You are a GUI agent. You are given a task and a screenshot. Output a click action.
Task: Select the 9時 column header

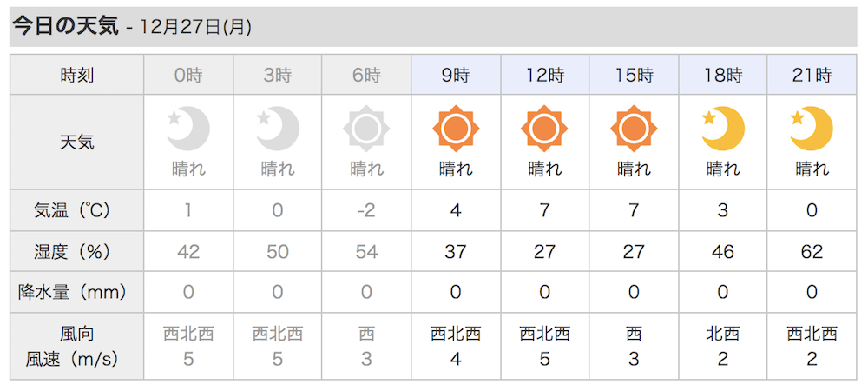456,75
